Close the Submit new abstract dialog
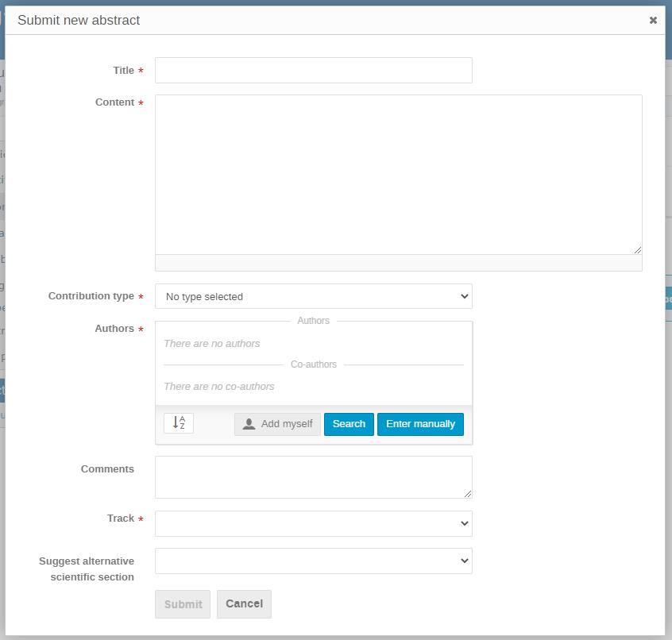 tap(653, 21)
